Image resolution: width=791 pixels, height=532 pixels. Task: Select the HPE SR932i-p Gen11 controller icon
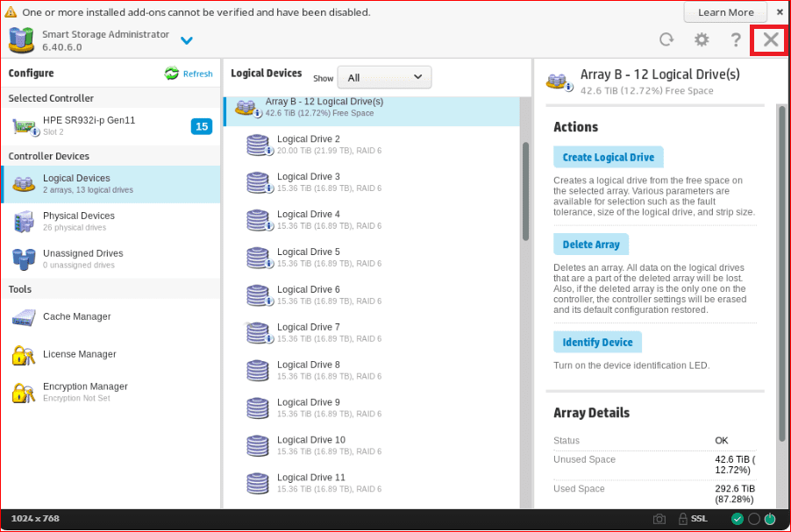click(x=25, y=126)
